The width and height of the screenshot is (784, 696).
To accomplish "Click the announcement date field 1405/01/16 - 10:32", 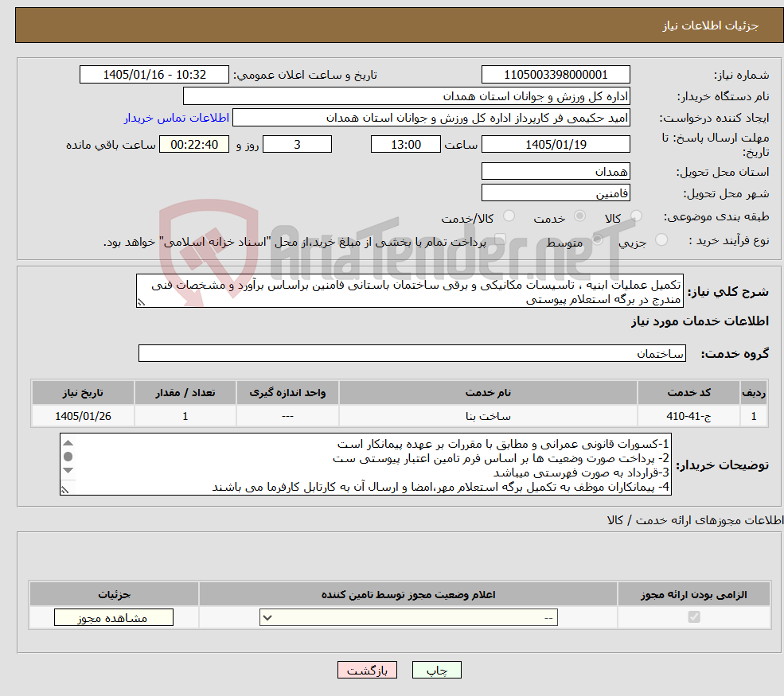I will click(x=154, y=75).
